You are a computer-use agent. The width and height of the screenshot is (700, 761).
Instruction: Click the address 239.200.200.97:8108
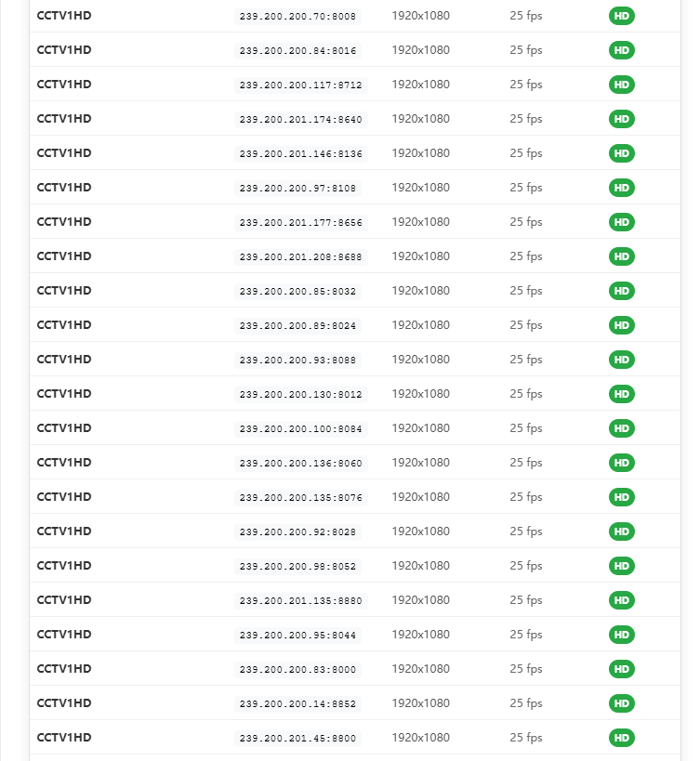pos(297,188)
